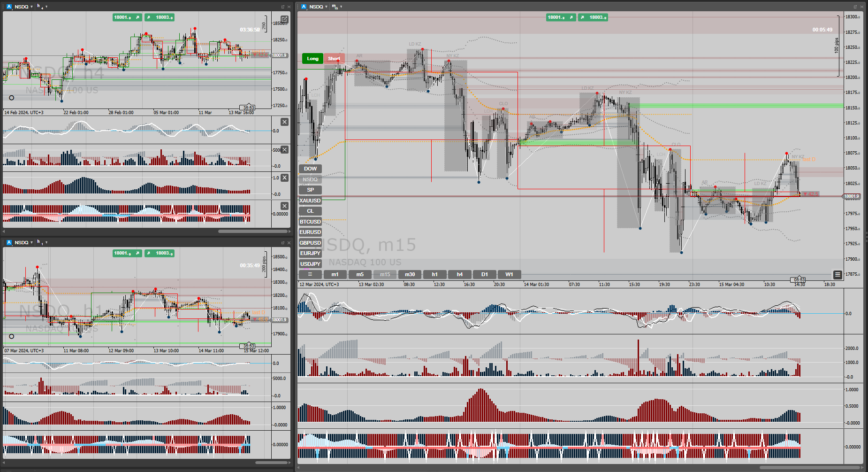Click the left scroll arrow under the m15 chart
Viewport: 868px width, 472px height.
[x=299, y=467]
